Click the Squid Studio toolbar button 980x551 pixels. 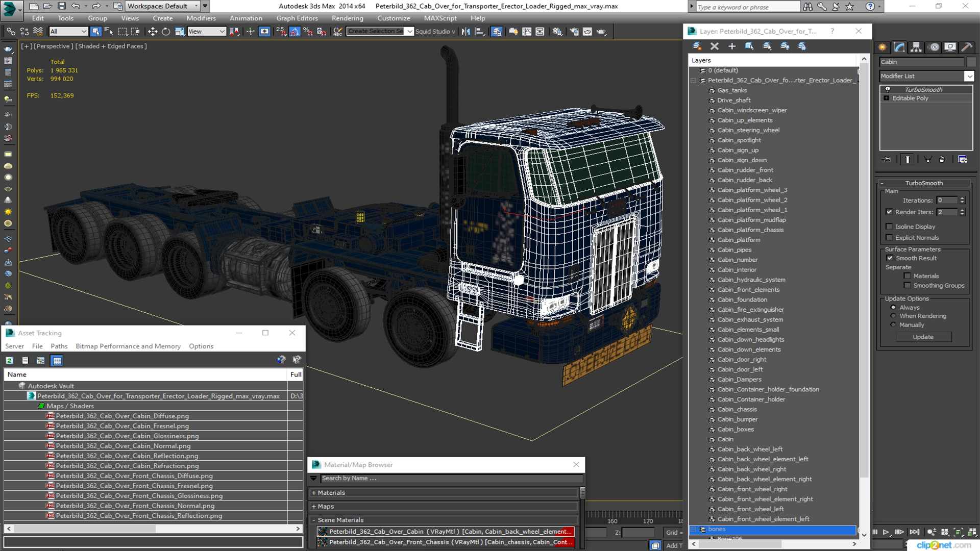(435, 31)
